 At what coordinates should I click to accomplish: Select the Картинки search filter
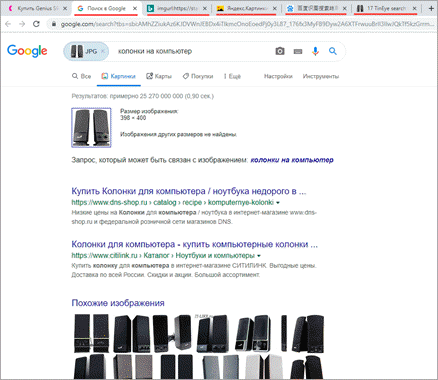coord(119,76)
